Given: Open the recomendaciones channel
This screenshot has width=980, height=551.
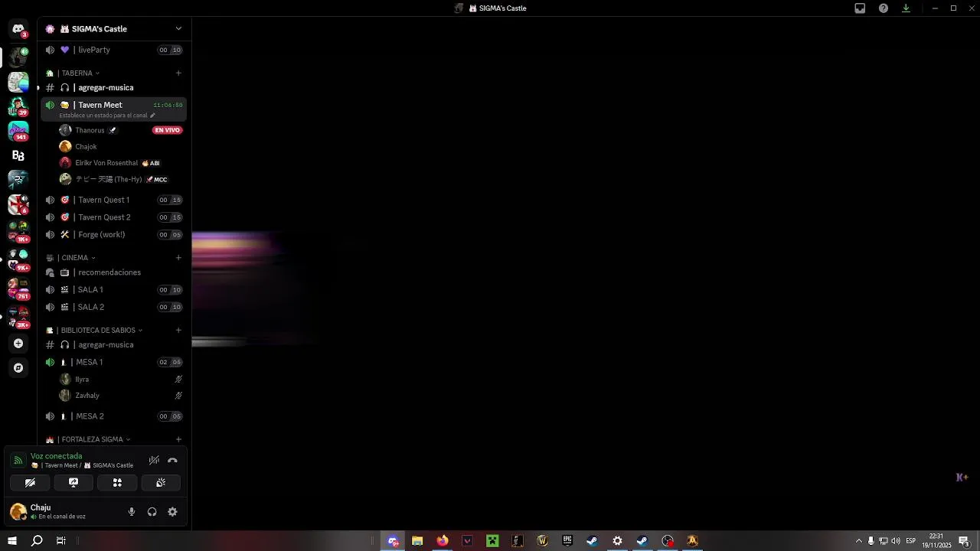Looking at the screenshot, I should (x=113, y=272).
